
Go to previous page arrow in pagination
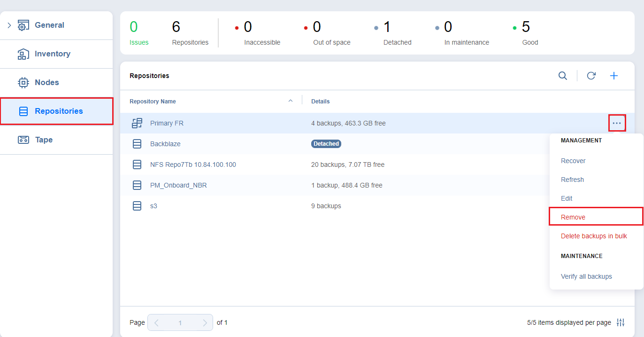coord(156,323)
